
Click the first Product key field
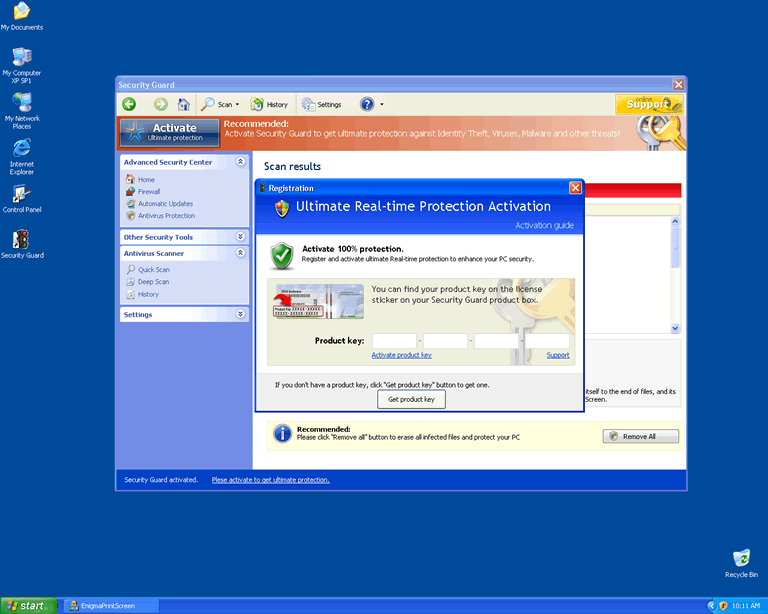pyautogui.click(x=394, y=341)
